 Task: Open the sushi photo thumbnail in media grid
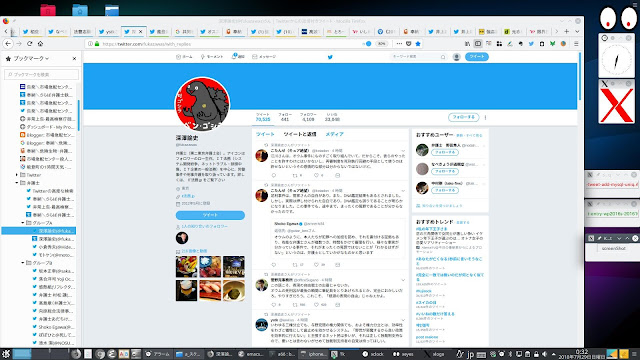pos(210,290)
